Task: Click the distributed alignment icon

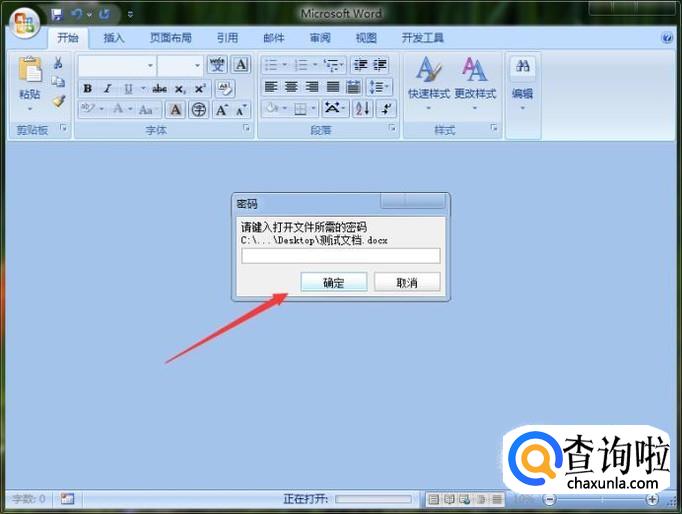Action: point(354,87)
